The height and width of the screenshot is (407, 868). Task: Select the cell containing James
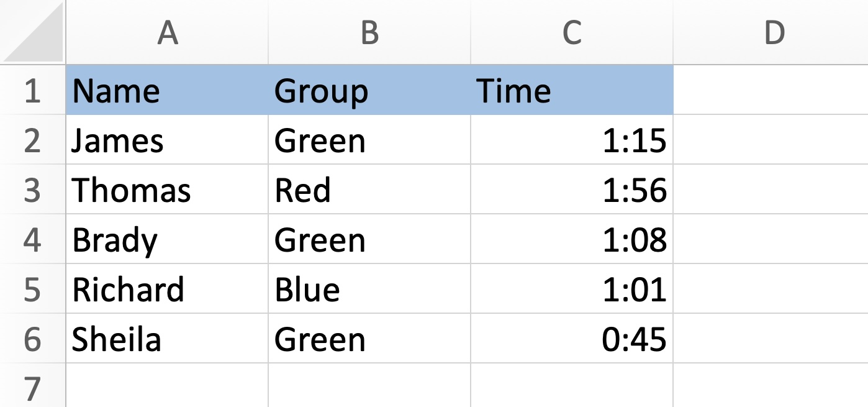166,140
